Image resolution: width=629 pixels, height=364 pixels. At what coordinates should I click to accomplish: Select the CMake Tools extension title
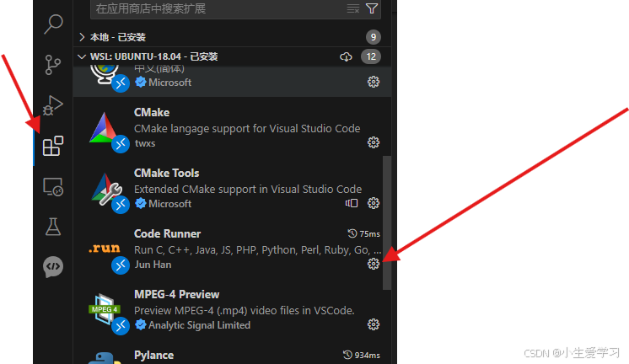pyautogui.click(x=166, y=174)
